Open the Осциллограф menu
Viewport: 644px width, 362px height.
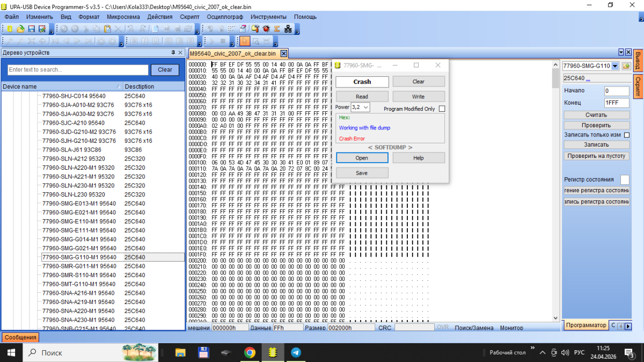(225, 17)
